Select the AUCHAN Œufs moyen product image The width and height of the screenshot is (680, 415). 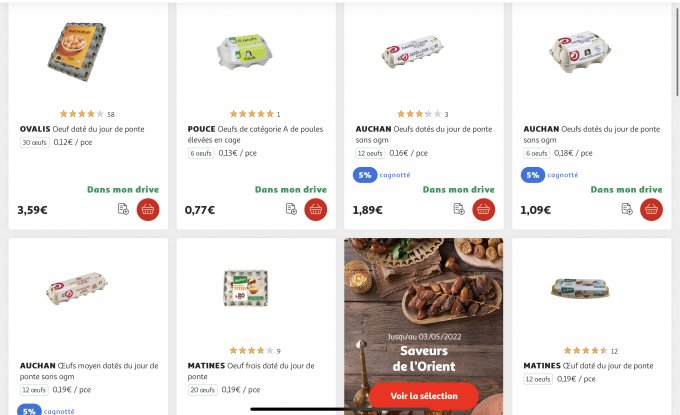pyautogui.click(x=76, y=289)
